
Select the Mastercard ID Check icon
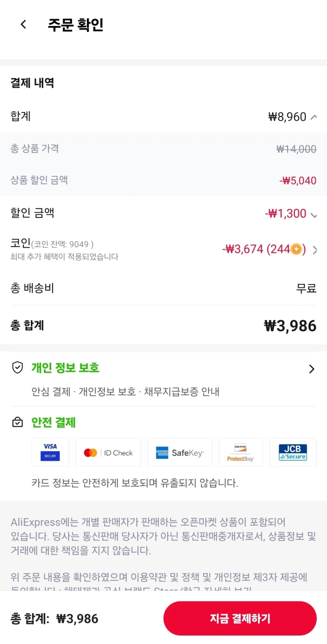108,452
